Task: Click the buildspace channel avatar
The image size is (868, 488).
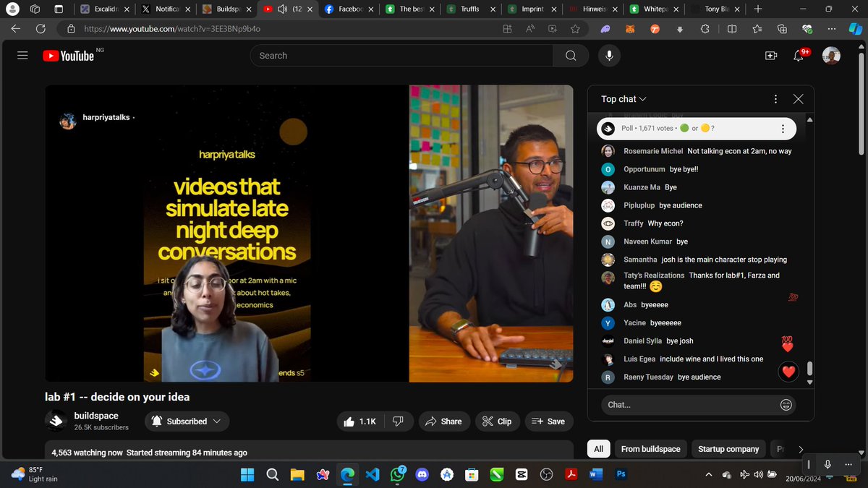Action: click(x=56, y=421)
